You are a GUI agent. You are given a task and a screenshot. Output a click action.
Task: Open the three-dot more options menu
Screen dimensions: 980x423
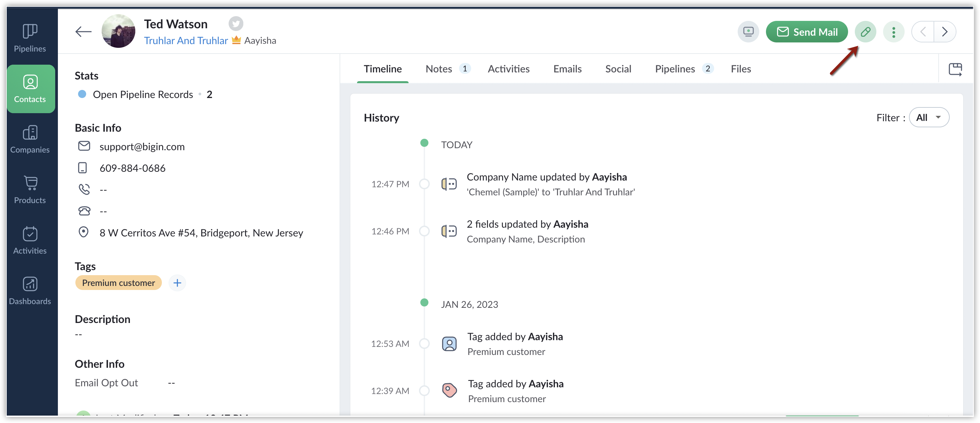point(894,32)
